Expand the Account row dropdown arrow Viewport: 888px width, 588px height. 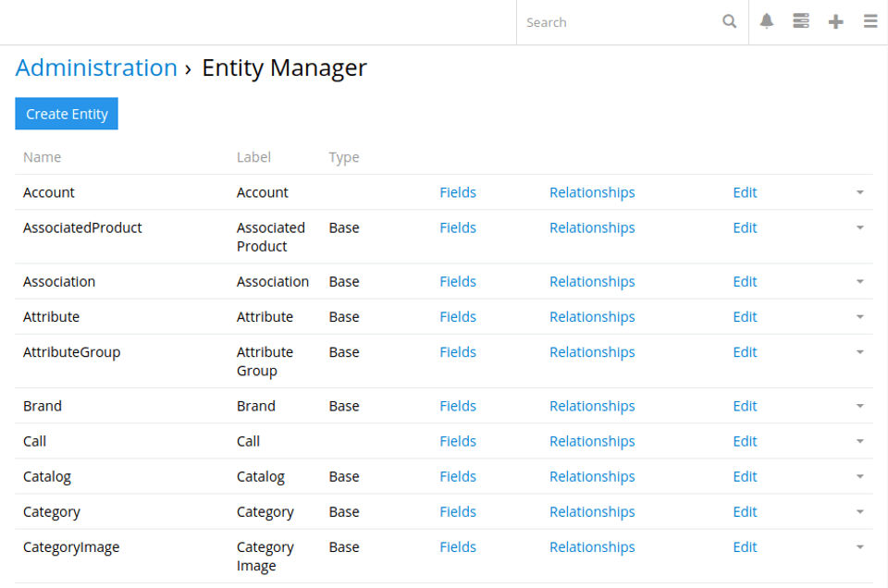point(859,192)
